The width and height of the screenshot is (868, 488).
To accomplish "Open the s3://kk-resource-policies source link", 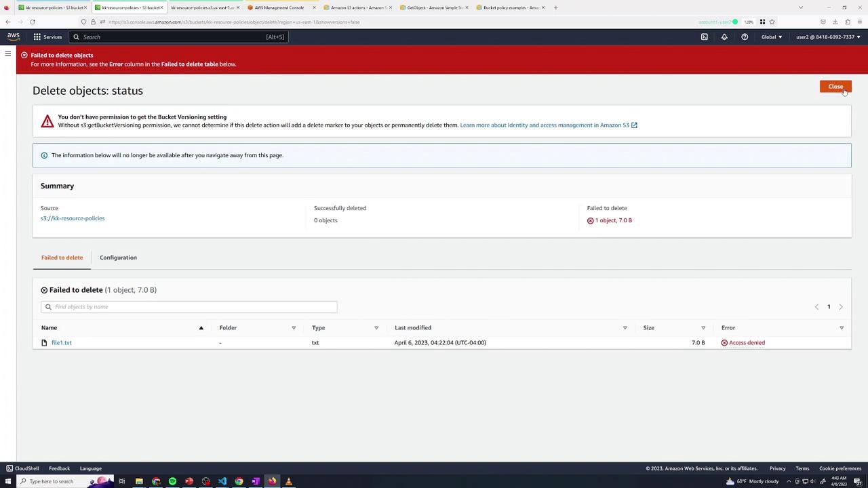I will pos(73,218).
